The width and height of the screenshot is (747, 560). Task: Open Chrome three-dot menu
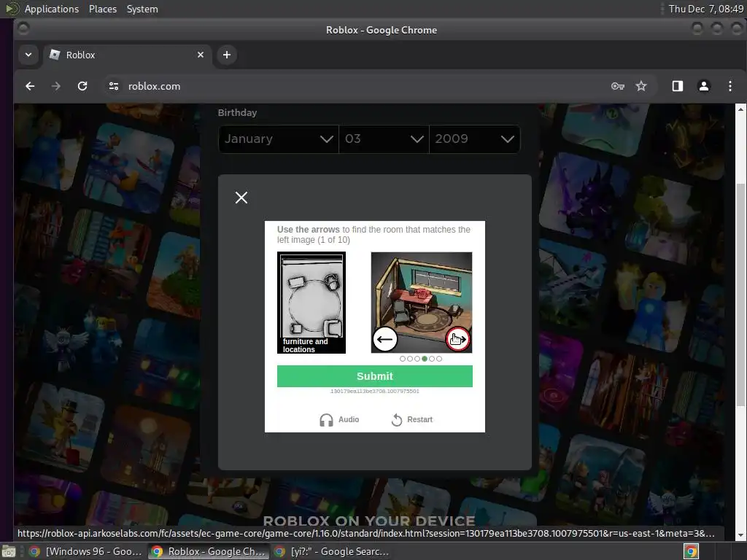pos(729,86)
